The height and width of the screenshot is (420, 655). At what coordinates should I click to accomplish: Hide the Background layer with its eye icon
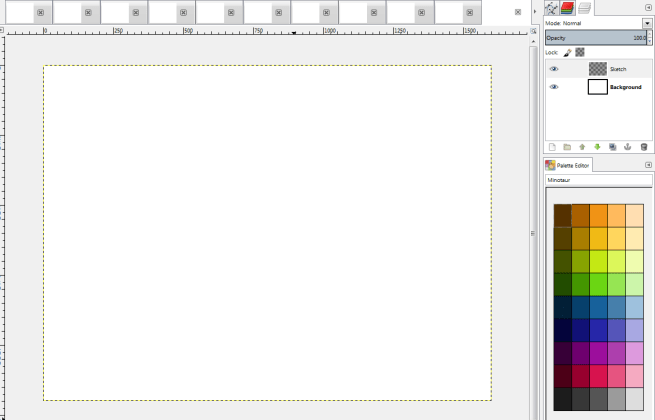[x=554, y=87]
